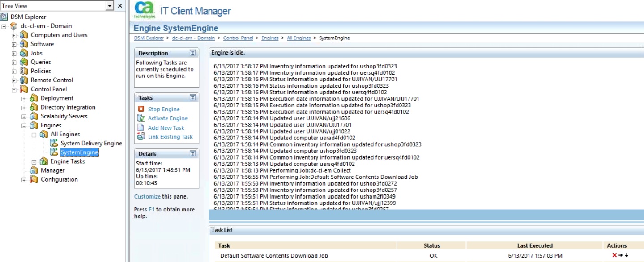Collapse the Control Panel tree node
The width and height of the screenshot is (644, 262).
point(14,89)
